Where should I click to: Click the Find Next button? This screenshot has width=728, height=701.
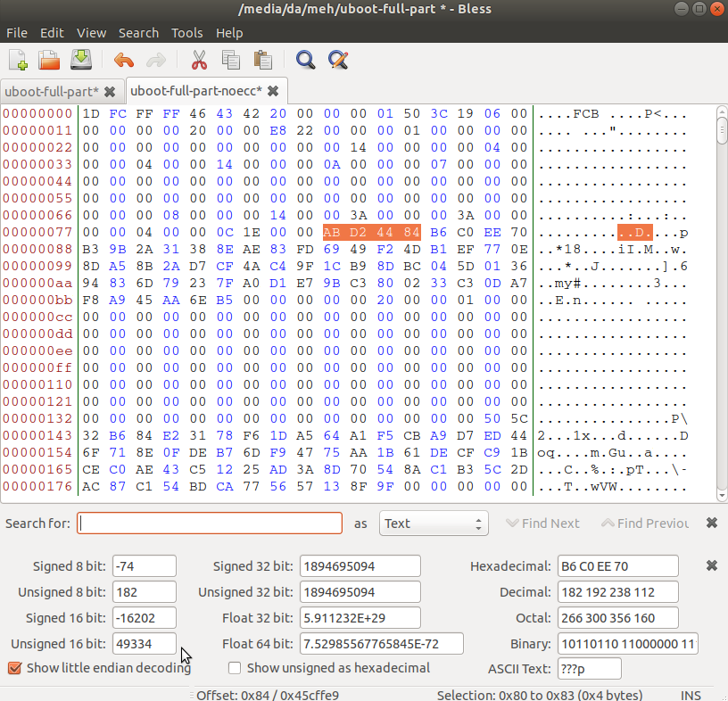pos(542,524)
